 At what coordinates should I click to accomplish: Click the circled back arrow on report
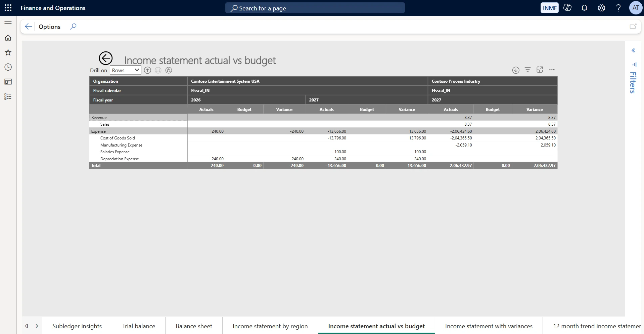[105, 58]
